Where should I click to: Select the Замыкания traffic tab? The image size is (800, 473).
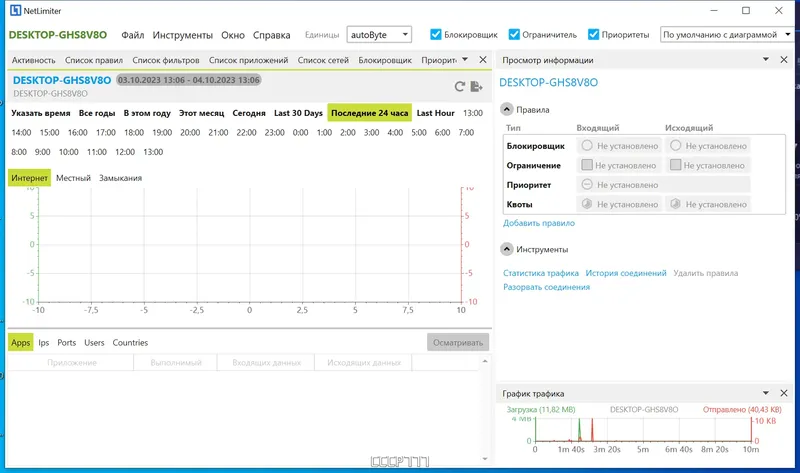[120, 178]
